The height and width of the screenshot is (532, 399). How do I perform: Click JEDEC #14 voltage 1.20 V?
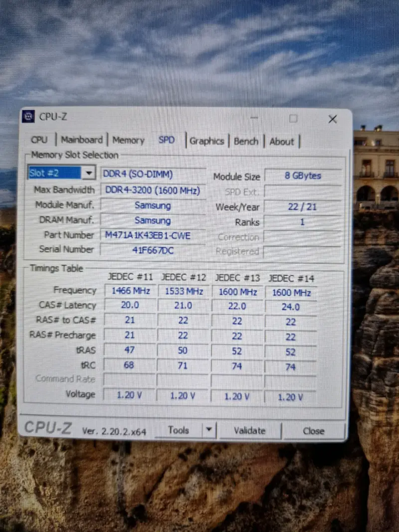[x=290, y=397]
